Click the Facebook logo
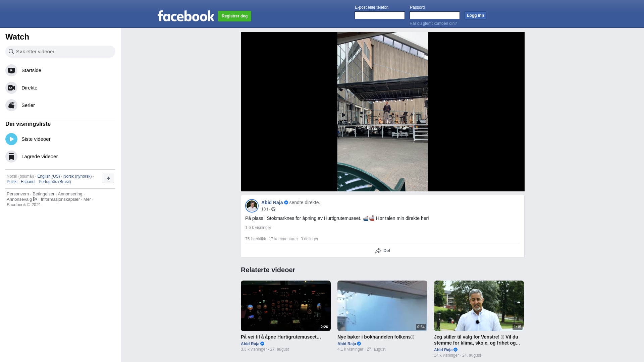This screenshot has height=362, width=644. click(186, 16)
